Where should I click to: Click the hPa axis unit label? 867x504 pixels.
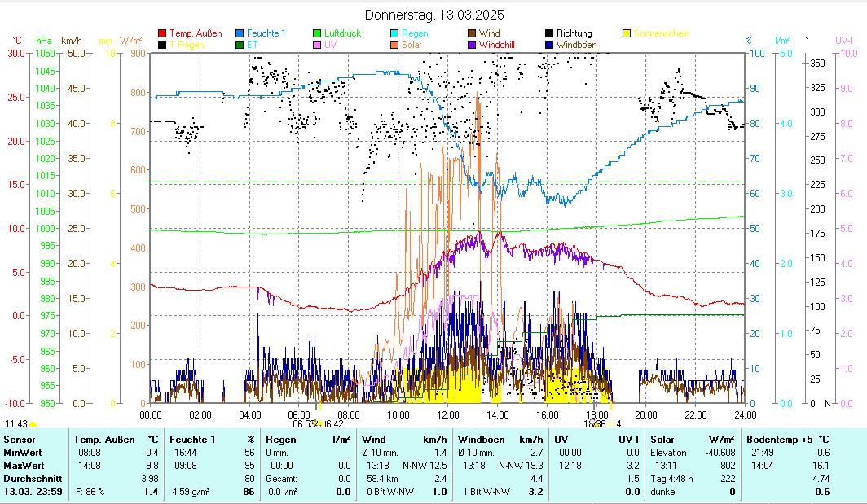[44, 41]
